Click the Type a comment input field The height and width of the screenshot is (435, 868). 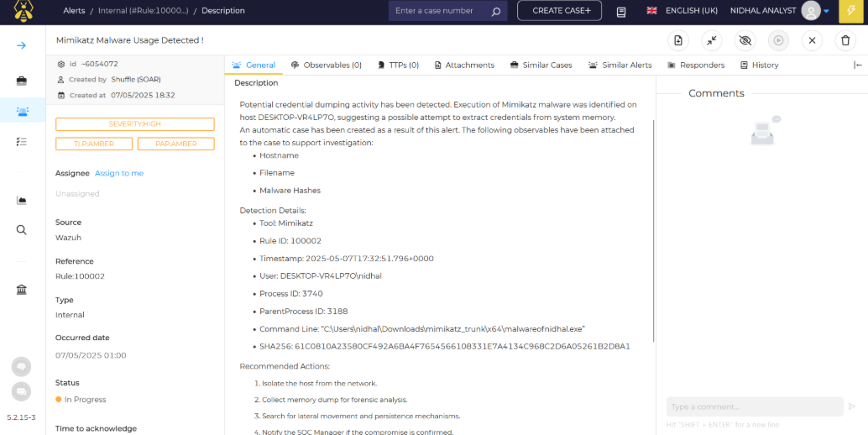(754, 406)
